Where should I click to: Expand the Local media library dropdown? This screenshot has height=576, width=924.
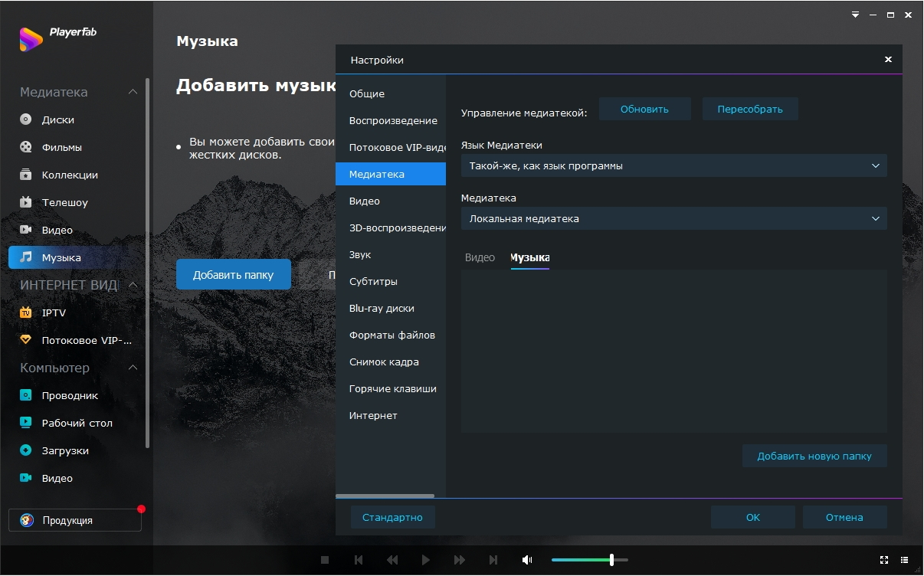[x=673, y=218]
